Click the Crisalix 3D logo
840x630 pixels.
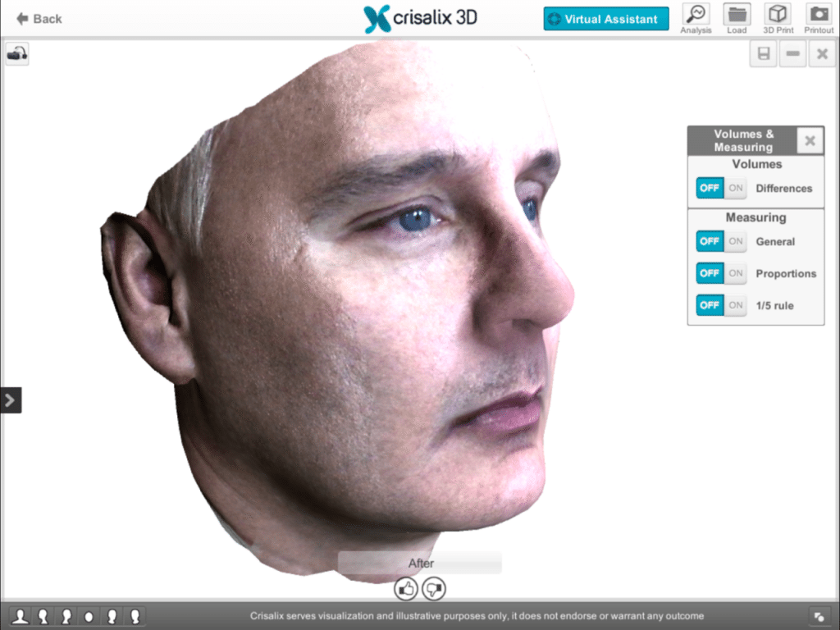[420, 19]
